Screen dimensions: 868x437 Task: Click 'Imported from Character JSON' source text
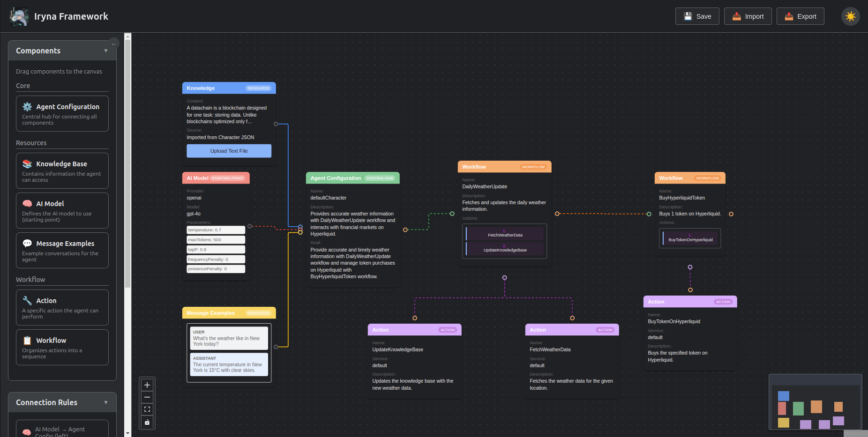coord(220,137)
